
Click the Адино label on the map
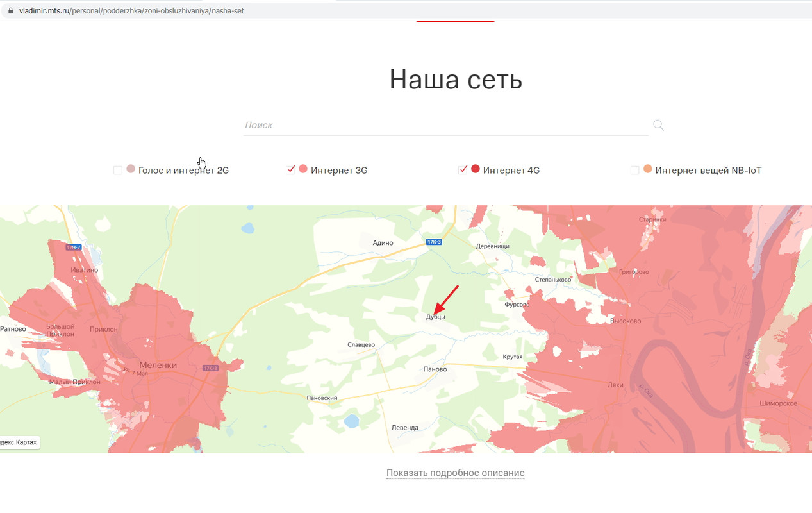(383, 243)
